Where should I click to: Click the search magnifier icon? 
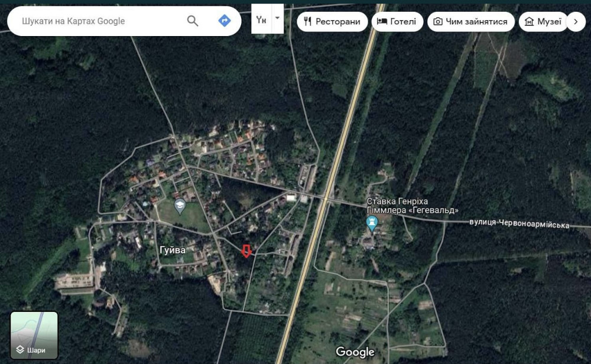coord(192,21)
